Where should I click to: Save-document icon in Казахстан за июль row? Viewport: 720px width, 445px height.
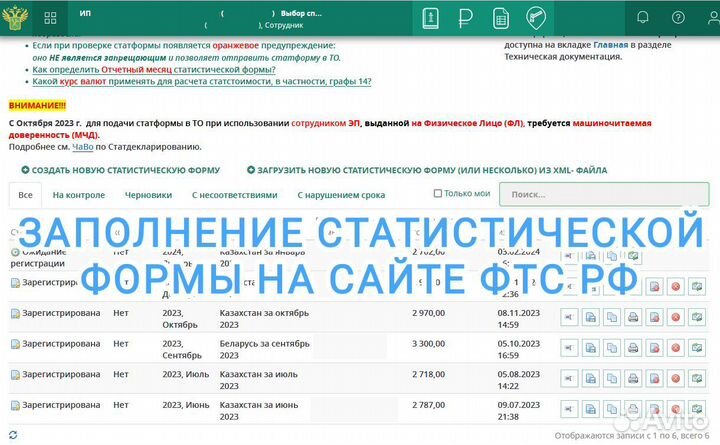(591, 379)
